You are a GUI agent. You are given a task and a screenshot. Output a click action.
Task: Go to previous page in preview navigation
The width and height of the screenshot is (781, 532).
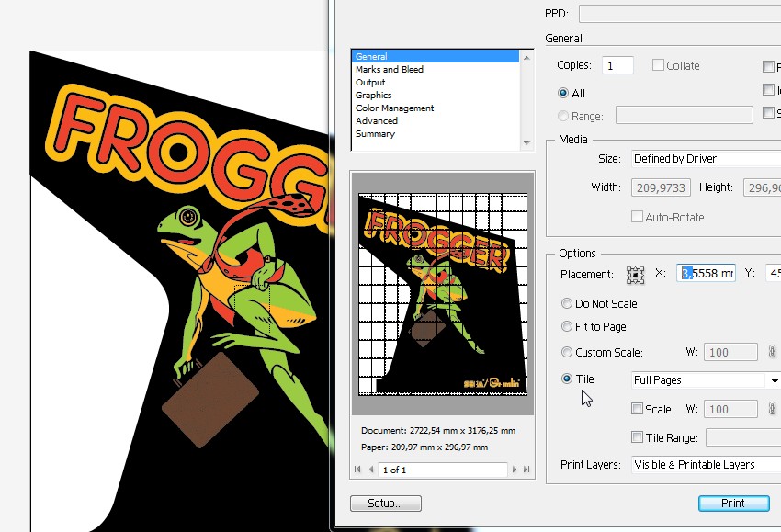(x=371, y=470)
